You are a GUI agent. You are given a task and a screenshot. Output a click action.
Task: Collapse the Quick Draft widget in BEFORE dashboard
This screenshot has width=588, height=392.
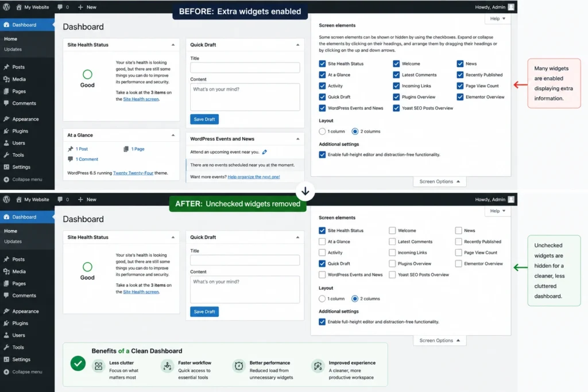[298, 45]
